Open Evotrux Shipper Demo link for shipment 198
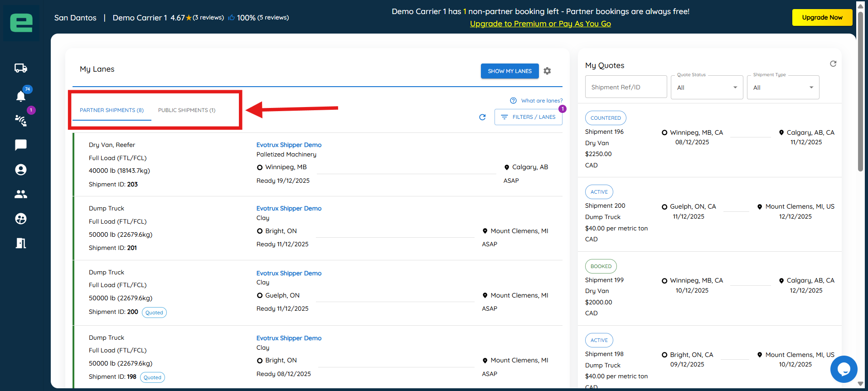Image resolution: width=868 pixels, height=391 pixels. (289, 338)
